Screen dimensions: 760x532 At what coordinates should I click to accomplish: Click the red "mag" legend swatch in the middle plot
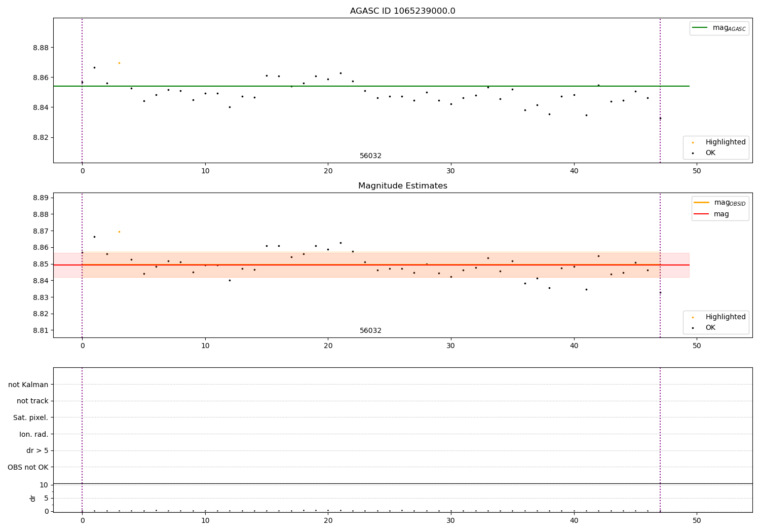pos(701,214)
